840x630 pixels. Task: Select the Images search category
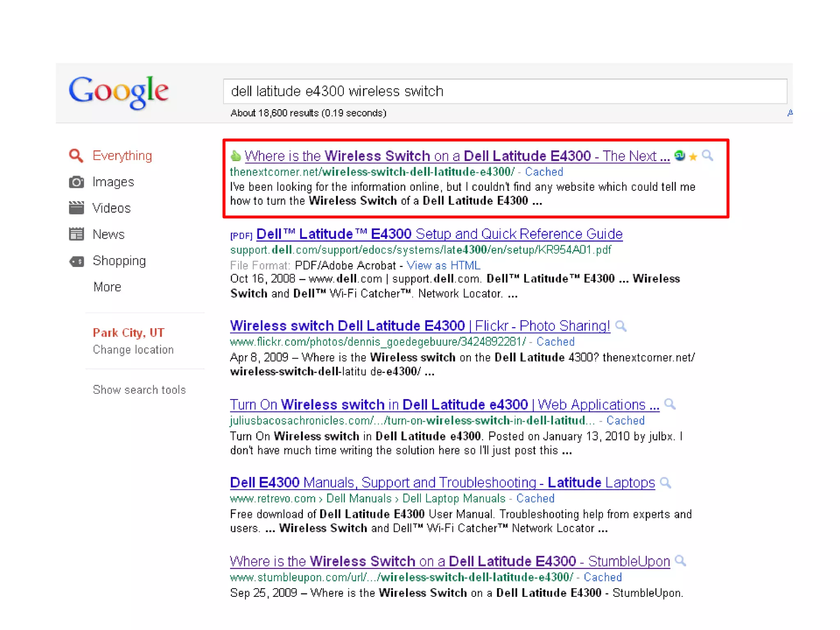113,182
